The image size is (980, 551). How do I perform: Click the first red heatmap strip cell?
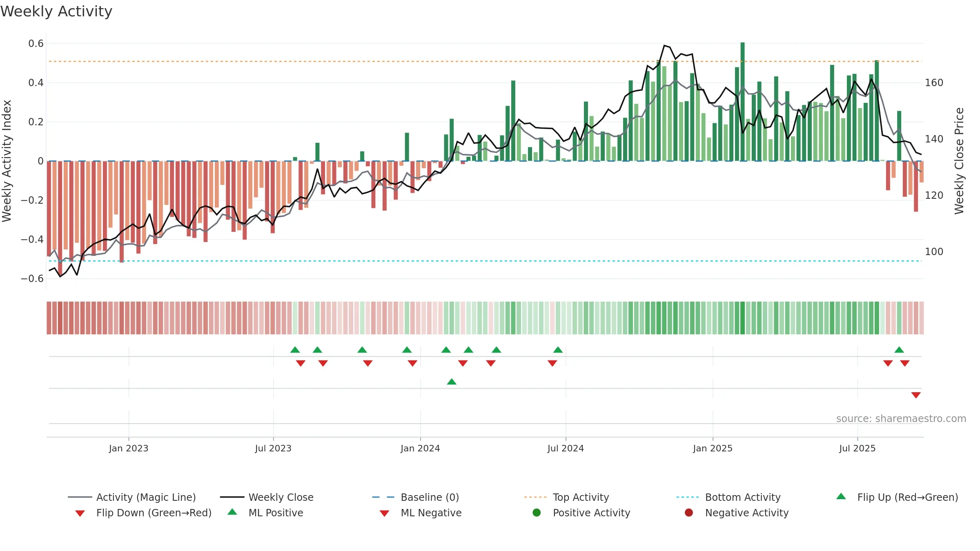pos(49,318)
